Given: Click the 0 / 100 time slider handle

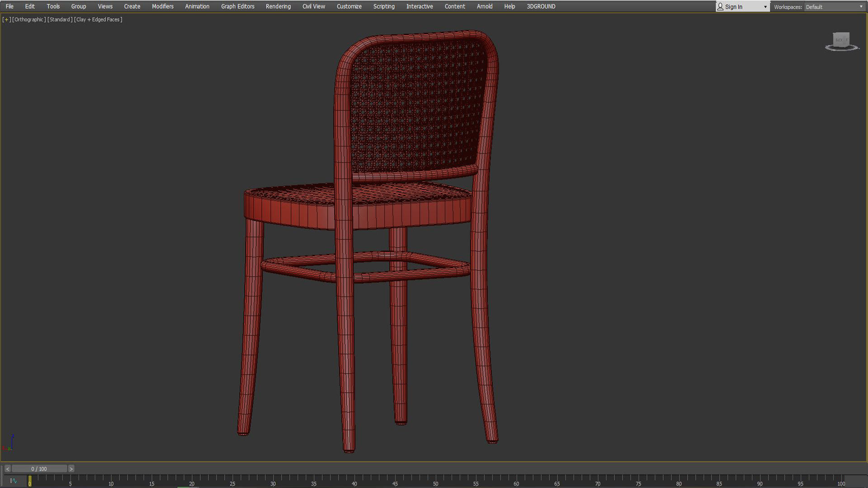Looking at the screenshot, I should (x=39, y=469).
